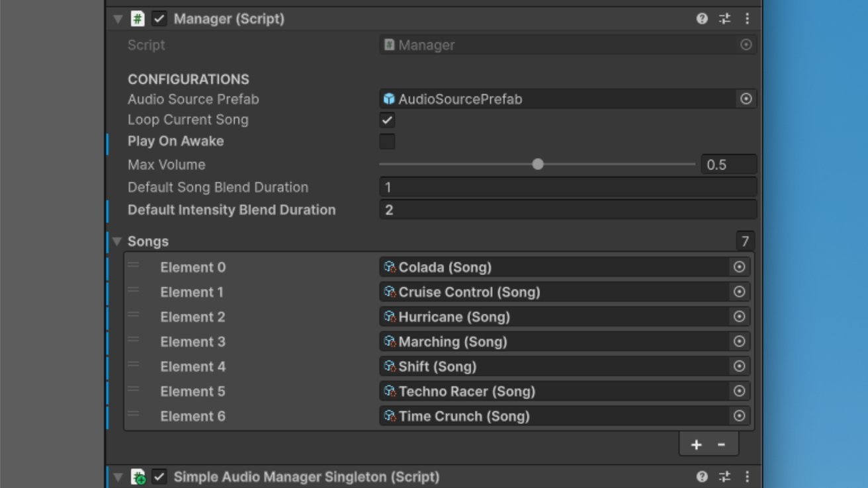Toggle Manager script enabled checkbox
This screenshot has height=488, width=868.
click(159, 19)
